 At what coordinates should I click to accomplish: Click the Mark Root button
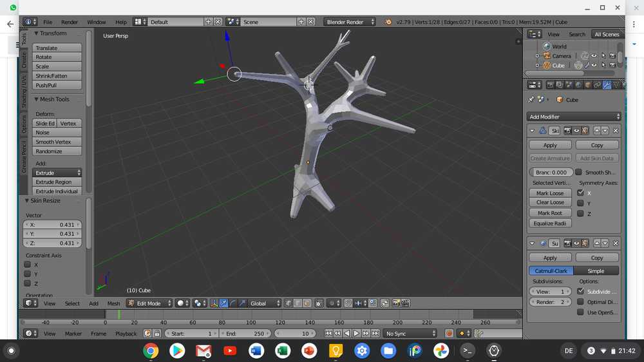tap(549, 213)
